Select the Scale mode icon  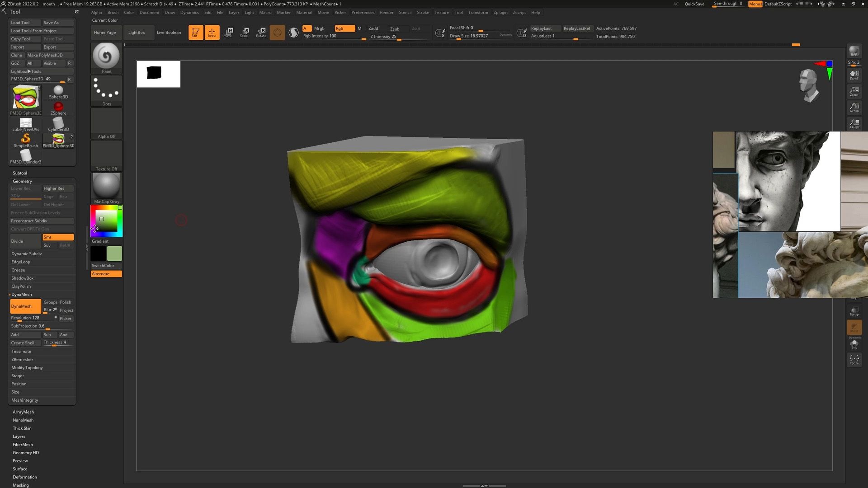point(245,32)
